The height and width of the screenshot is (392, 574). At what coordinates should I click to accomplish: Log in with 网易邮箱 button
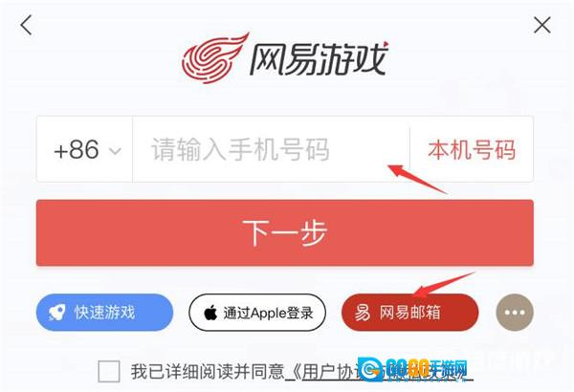(x=410, y=313)
